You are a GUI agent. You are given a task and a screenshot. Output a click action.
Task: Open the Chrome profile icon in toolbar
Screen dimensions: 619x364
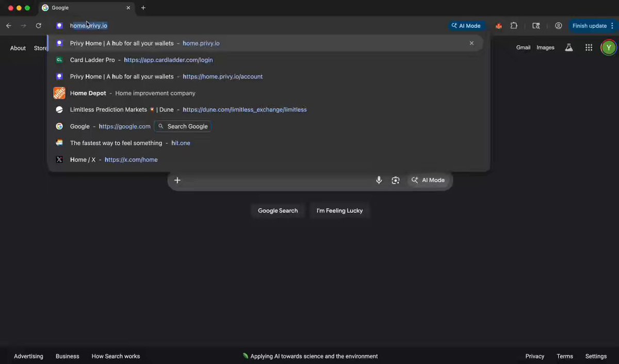558,26
